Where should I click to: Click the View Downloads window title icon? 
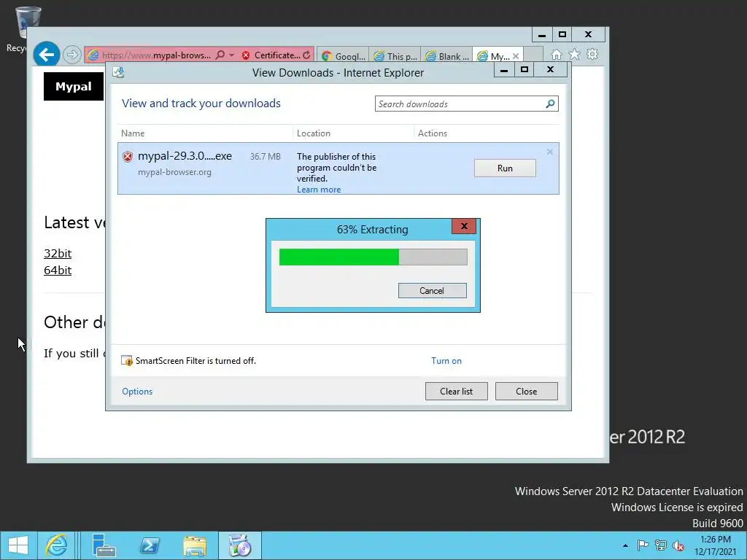coord(118,72)
